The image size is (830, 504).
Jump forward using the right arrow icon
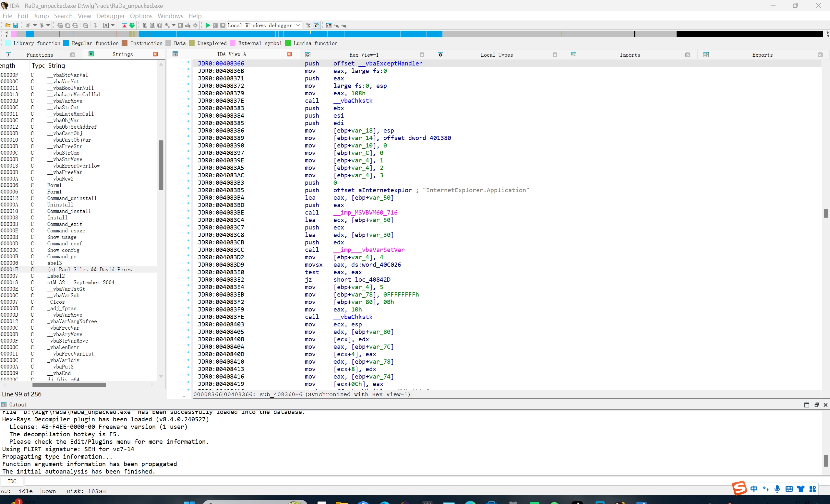click(x=42, y=25)
